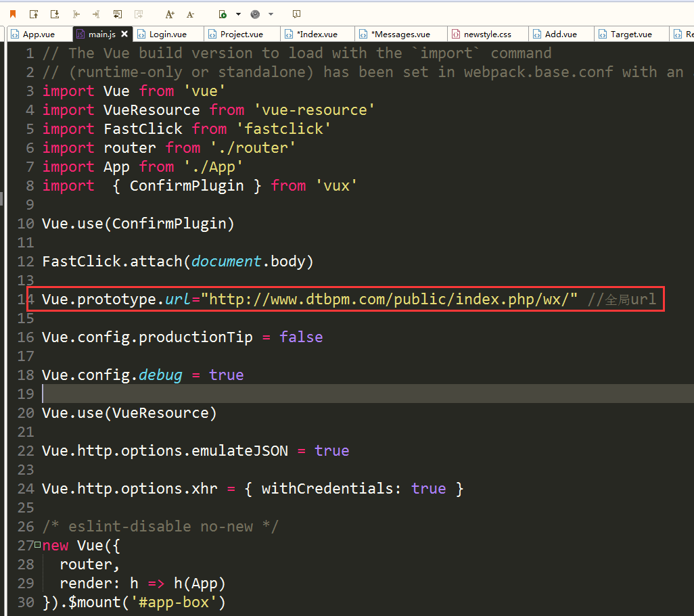This screenshot has height=616, width=694.
Task: Select the main.js tab
Action: (101, 34)
